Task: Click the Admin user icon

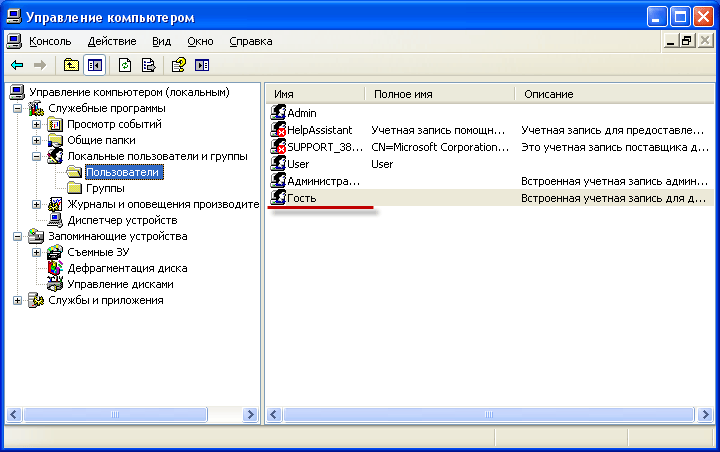Action: (278, 113)
